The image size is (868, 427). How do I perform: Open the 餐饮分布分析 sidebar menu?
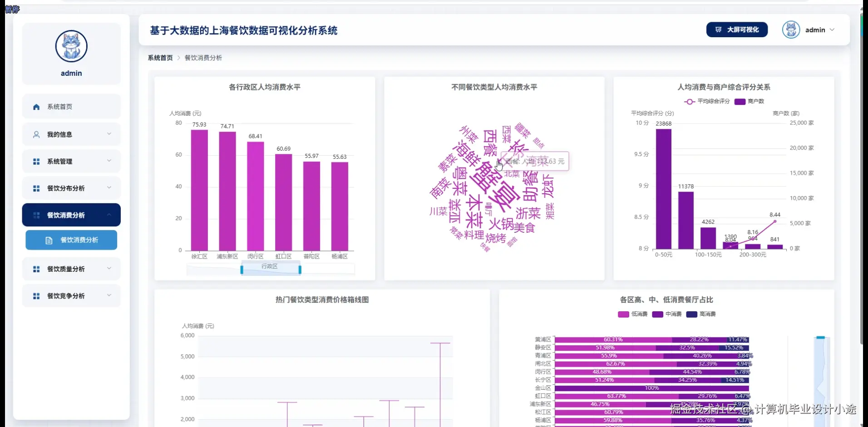pyautogui.click(x=71, y=188)
